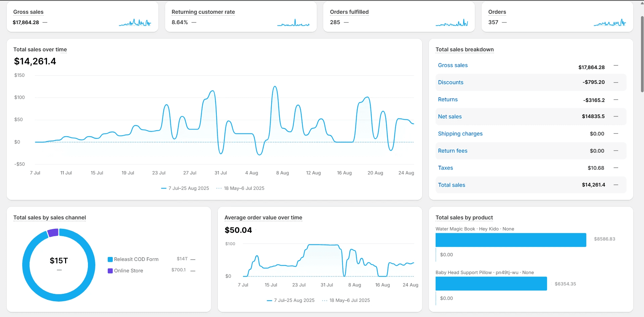Open the Discounts breakdown link
Screen dimensions: 644x317
[x=450, y=82]
